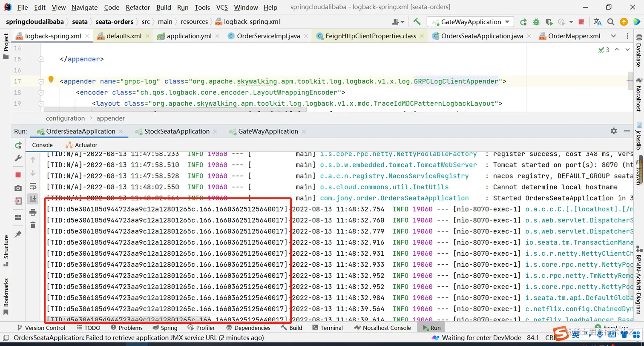The height and width of the screenshot is (346, 644).
Task: Open the Actuator tab
Action: point(81,145)
